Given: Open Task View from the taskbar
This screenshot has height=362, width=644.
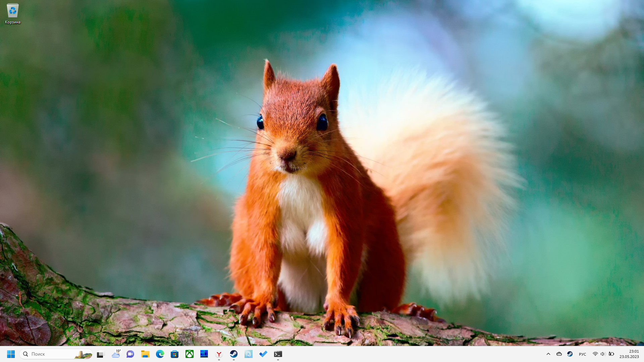Looking at the screenshot, I should 101,354.
